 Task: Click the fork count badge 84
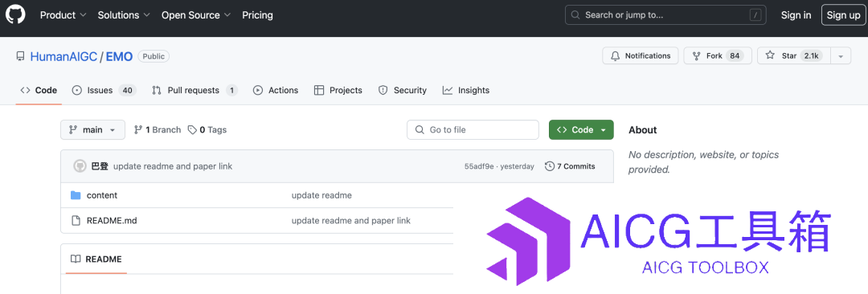[x=735, y=56]
